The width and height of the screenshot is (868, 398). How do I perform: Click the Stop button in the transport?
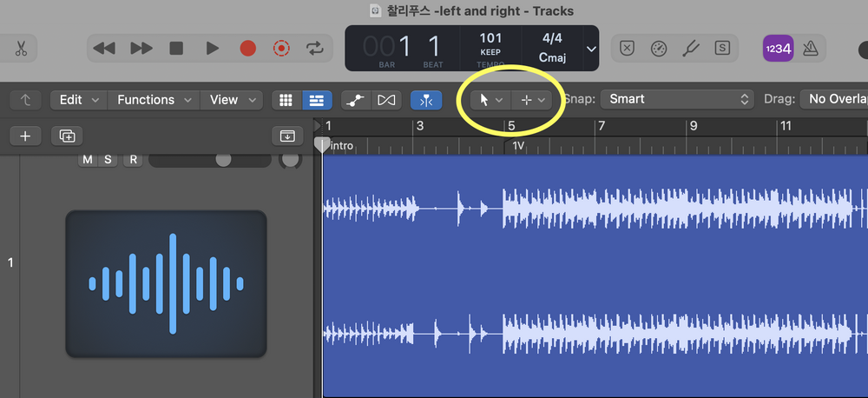(176, 49)
